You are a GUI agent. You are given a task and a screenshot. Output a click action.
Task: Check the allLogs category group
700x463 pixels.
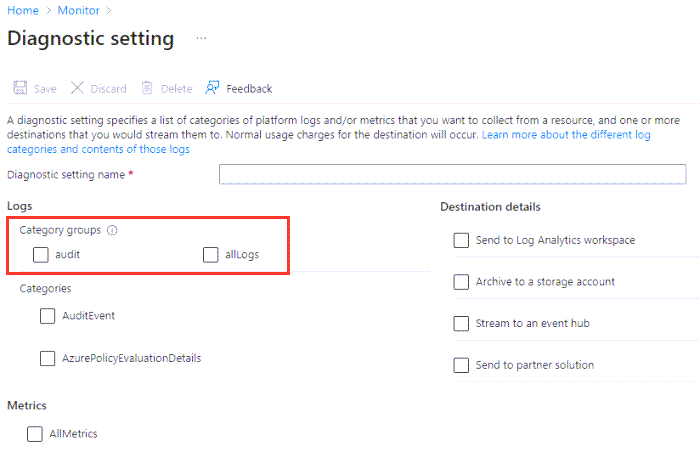tap(210, 255)
